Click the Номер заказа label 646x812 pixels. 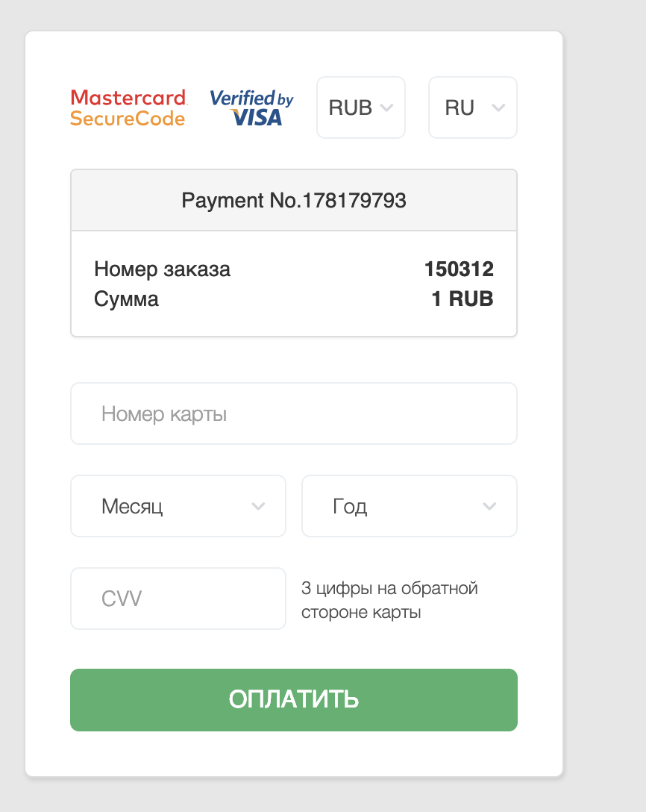pos(162,269)
